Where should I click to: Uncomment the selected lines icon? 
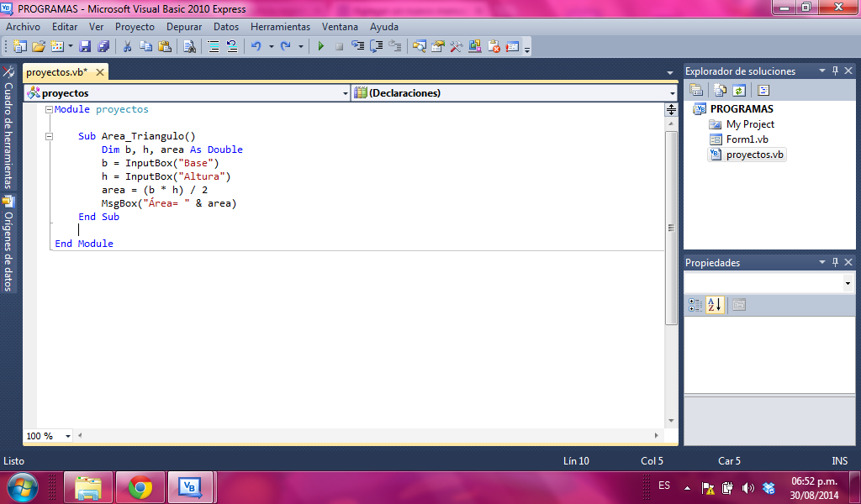pyautogui.click(x=232, y=46)
